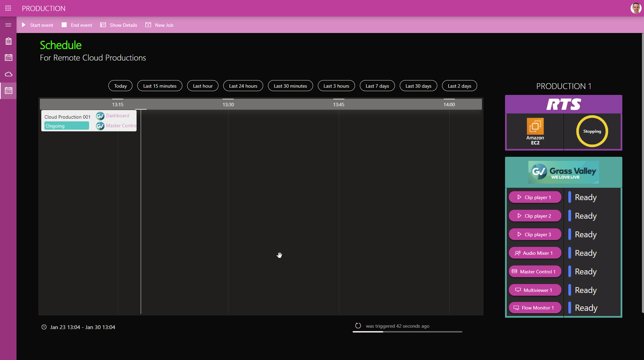
Task: Select Last 15 minutes range
Action: (160, 86)
